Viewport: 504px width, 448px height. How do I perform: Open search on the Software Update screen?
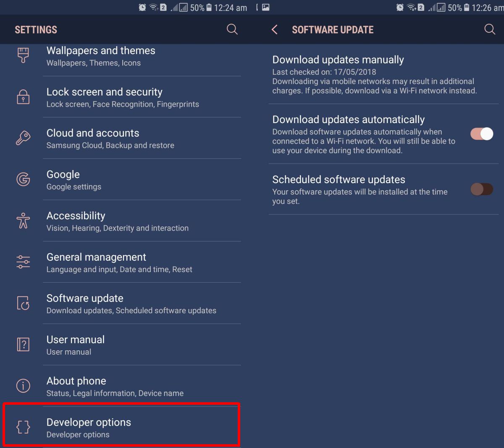point(489,29)
